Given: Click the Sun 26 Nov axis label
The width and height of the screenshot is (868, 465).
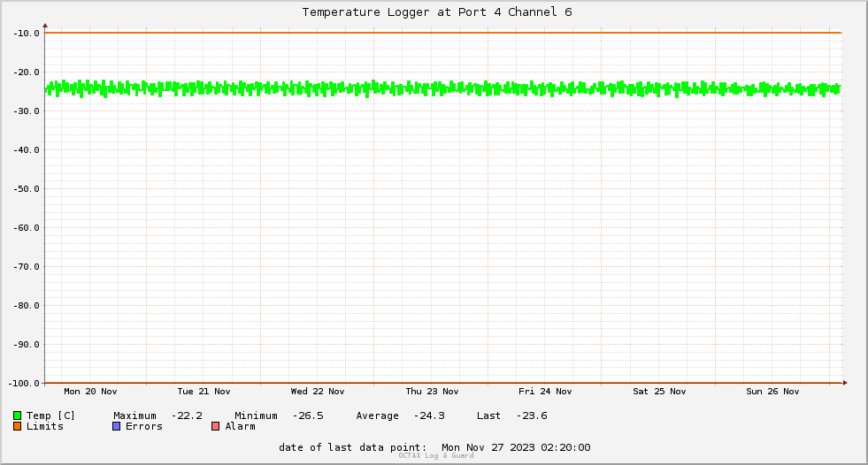Looking at the screenshot, I should 772,392.
